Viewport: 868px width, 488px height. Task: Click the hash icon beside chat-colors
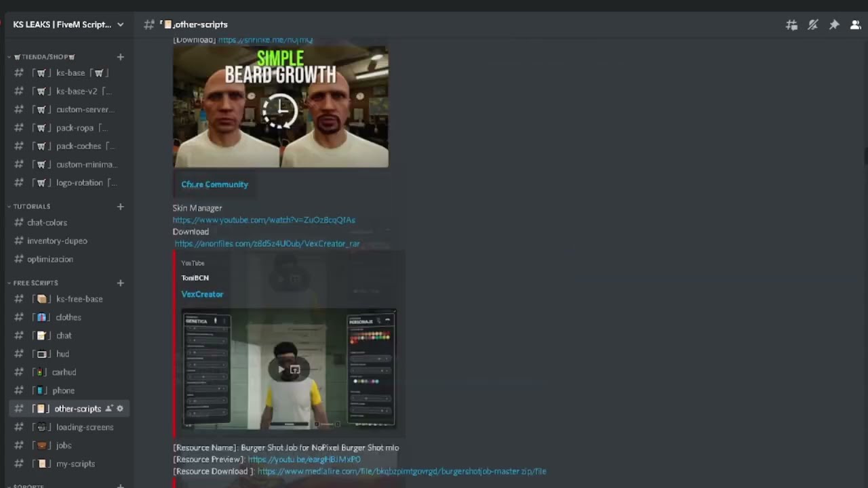(19, 222)
